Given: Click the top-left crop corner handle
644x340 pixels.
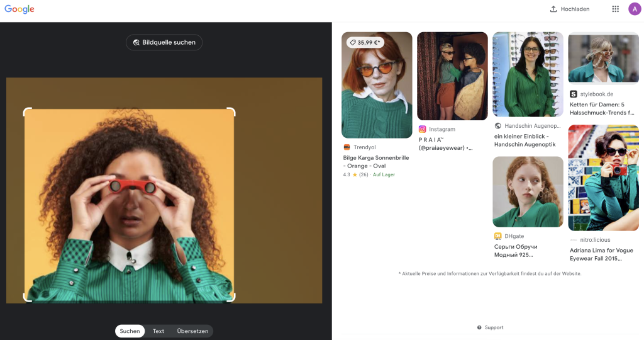Looking at the screenshot, I should point(26,111).
